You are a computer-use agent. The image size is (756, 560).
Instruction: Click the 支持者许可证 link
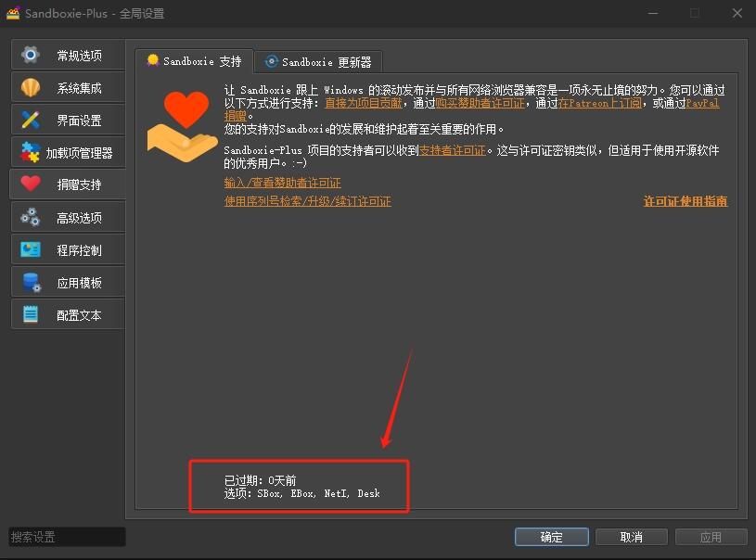pos(453,150)
